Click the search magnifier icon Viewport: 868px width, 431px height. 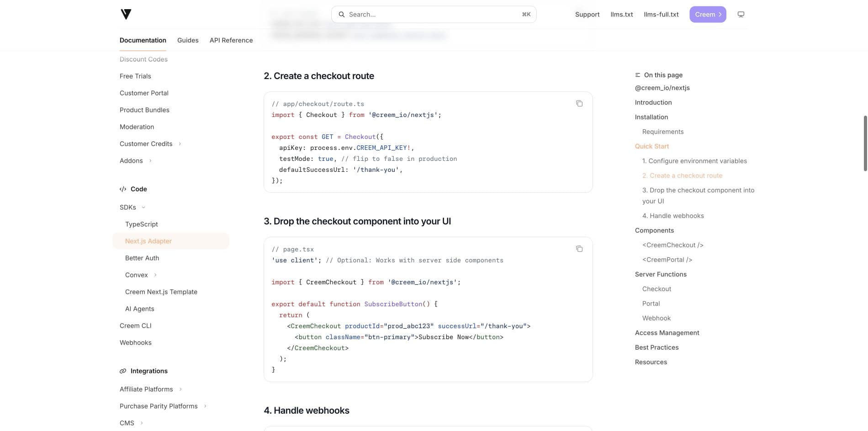point(341,15)
